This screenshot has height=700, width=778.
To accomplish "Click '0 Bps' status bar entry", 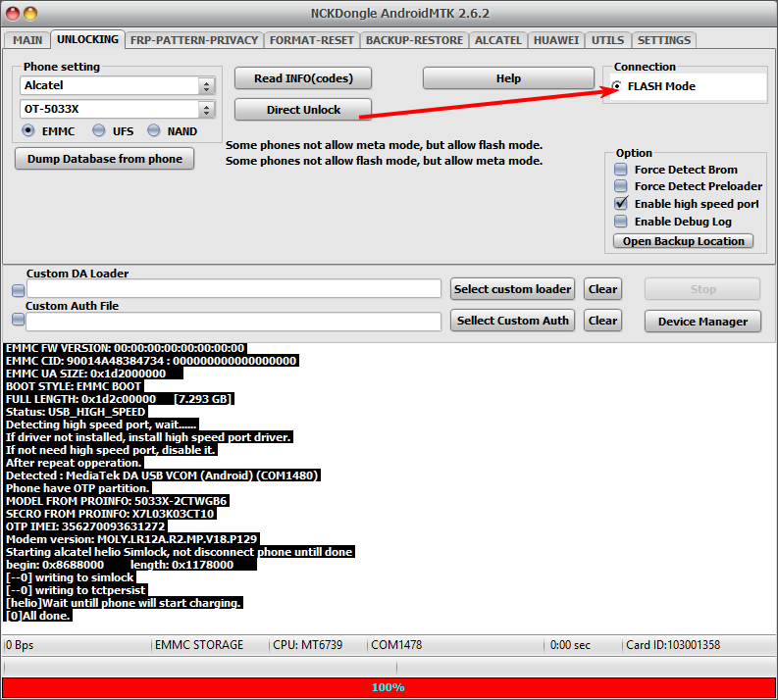I will point(20,645).
